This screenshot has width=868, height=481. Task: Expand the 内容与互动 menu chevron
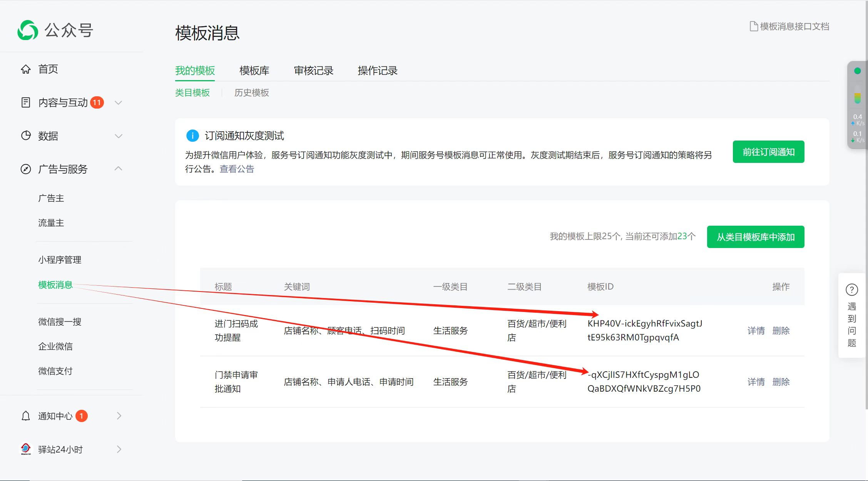119,102
